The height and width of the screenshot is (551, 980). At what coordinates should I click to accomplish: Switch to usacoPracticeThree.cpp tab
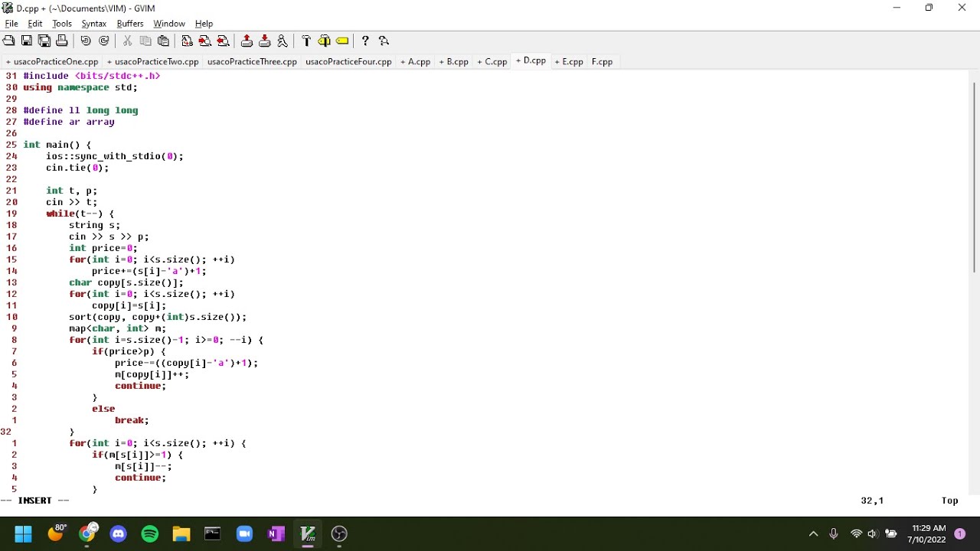click(x=252, y=61)
